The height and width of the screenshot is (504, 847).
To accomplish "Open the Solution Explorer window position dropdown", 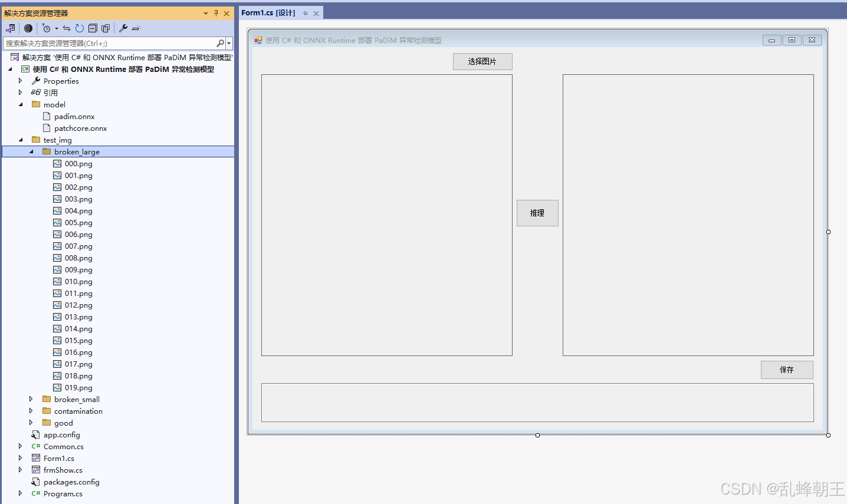I will [x=206, y=13].
